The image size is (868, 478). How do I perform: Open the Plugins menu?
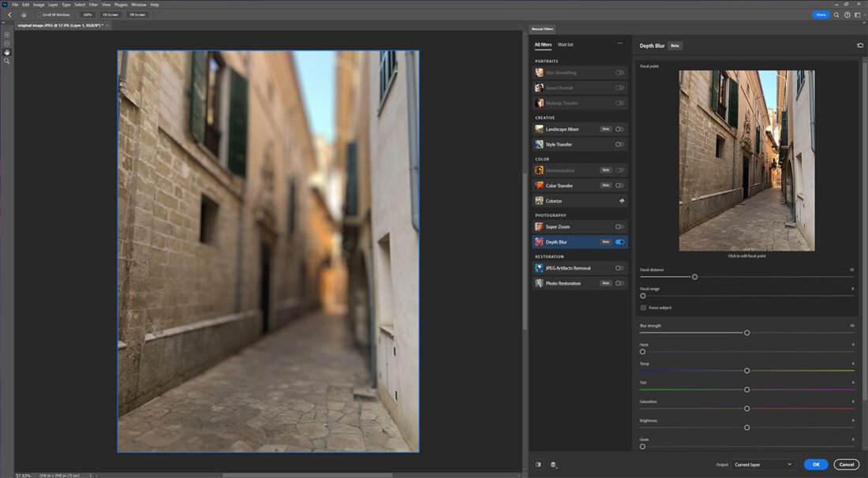(121, 5)
